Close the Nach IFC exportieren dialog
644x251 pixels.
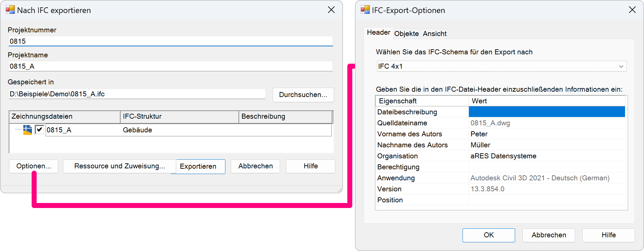click(331, 10)
